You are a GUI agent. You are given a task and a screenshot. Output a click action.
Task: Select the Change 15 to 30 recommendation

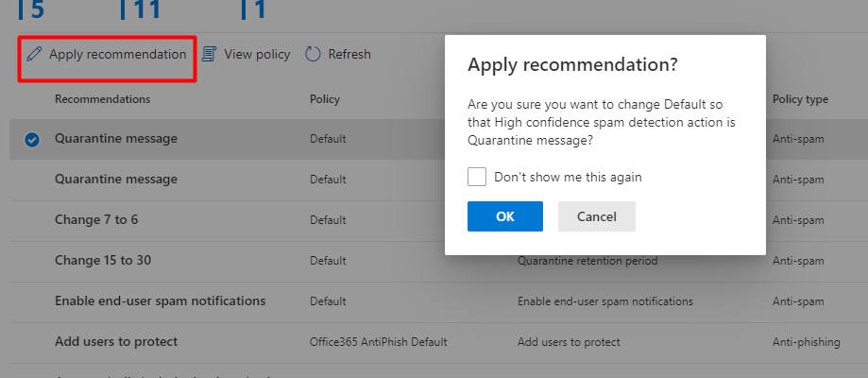102,260
